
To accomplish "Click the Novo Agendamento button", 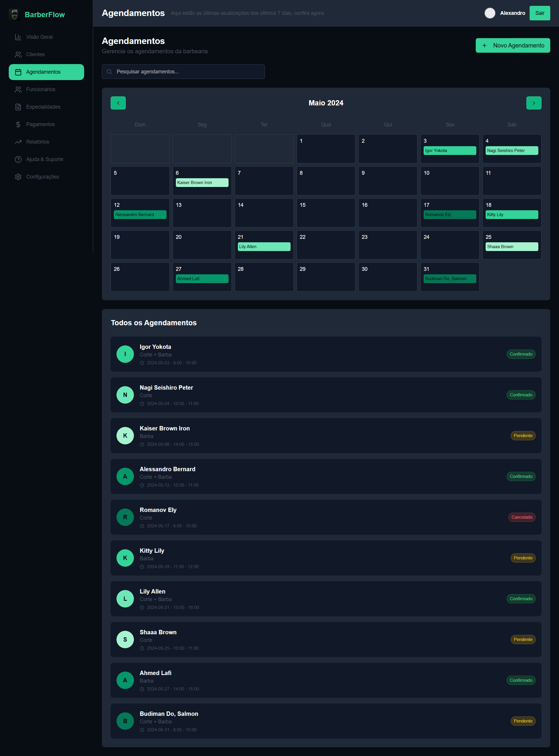I will click(x=512, y=45).
